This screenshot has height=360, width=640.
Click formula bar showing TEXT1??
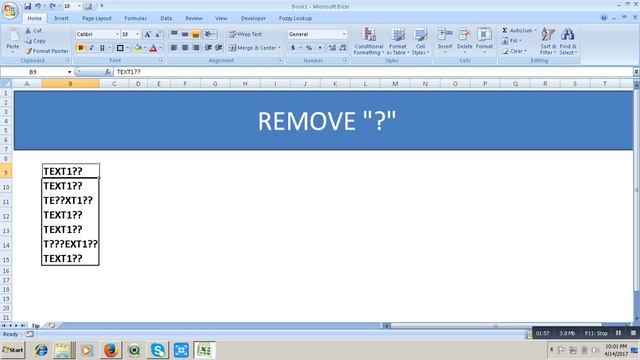tap(373, 72)
